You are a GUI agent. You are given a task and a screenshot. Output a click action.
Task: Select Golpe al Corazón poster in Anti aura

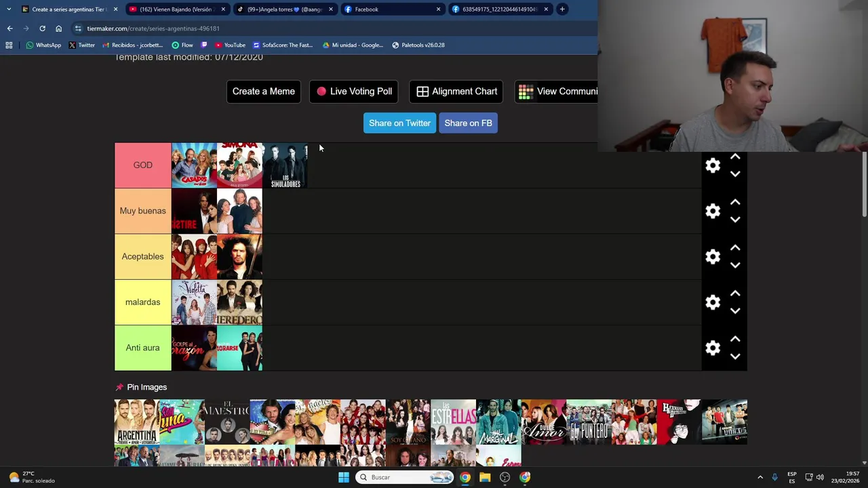[194, 348]
